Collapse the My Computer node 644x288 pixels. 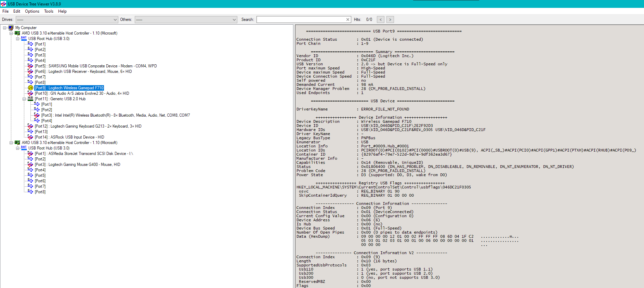4,28
